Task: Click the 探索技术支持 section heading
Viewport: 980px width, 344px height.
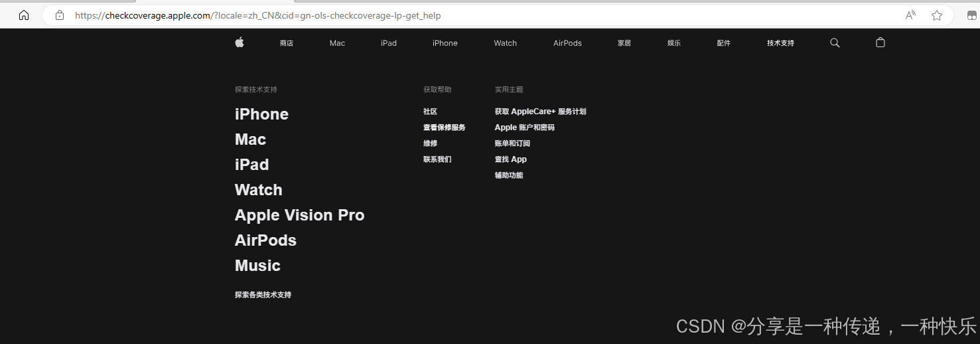Action: pyautogui.click(x=256, y=90)
